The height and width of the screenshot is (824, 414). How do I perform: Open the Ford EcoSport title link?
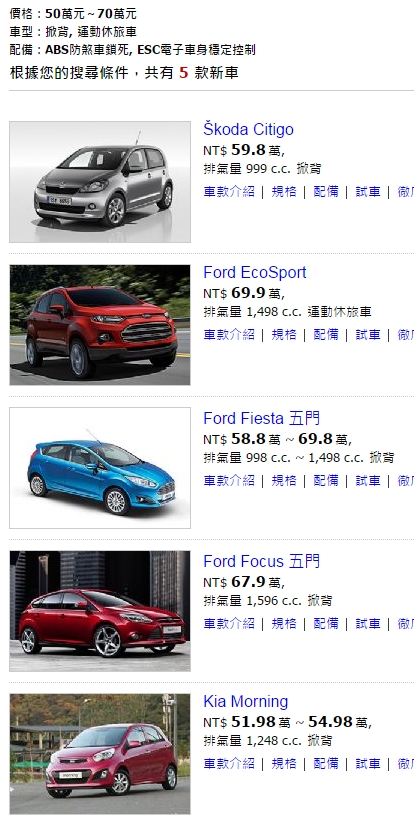pyautogui.click(x=255, y=272)
